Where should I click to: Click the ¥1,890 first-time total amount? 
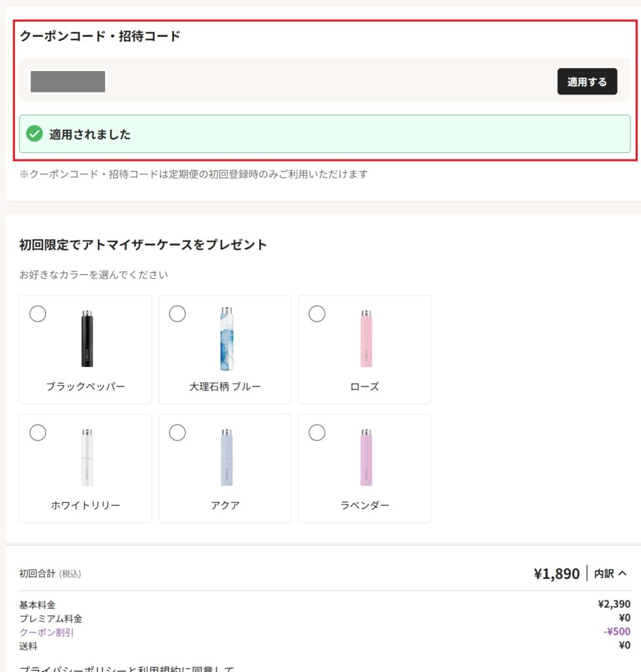556,574
